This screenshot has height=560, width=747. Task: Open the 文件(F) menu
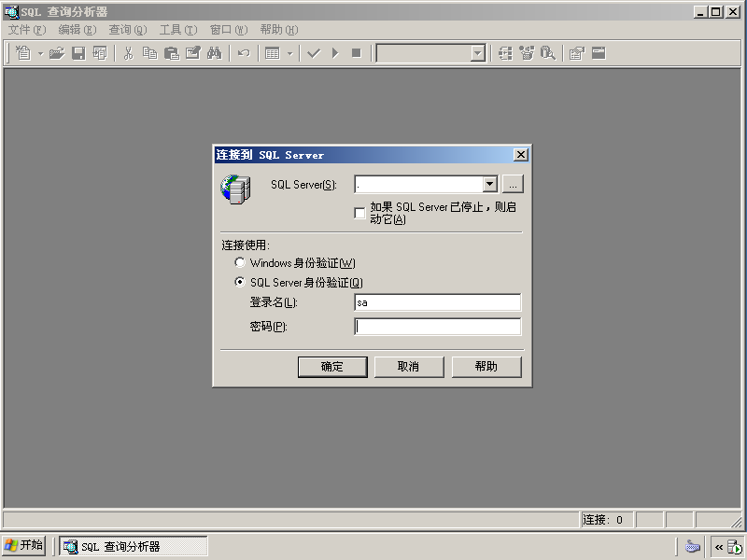(27, 30)
